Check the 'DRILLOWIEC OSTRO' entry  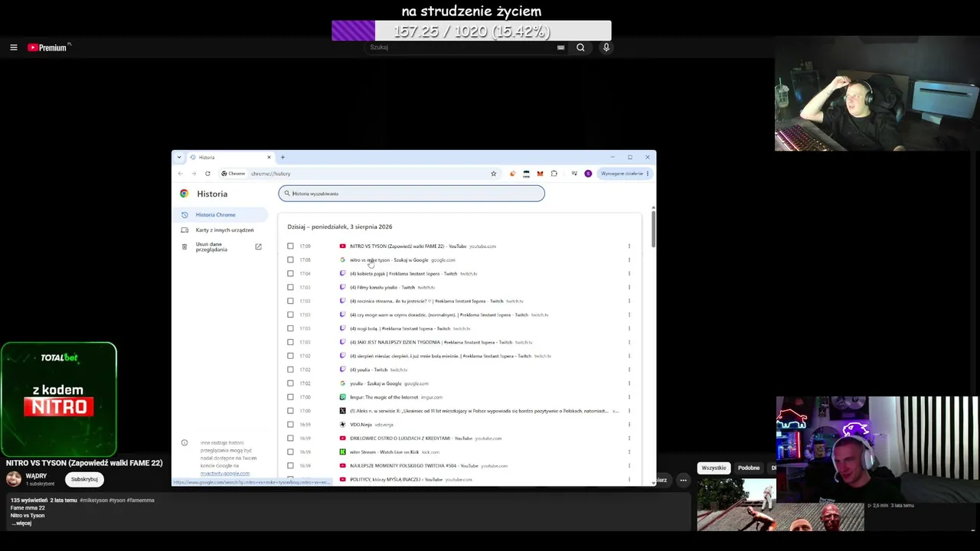click(290, 439)
